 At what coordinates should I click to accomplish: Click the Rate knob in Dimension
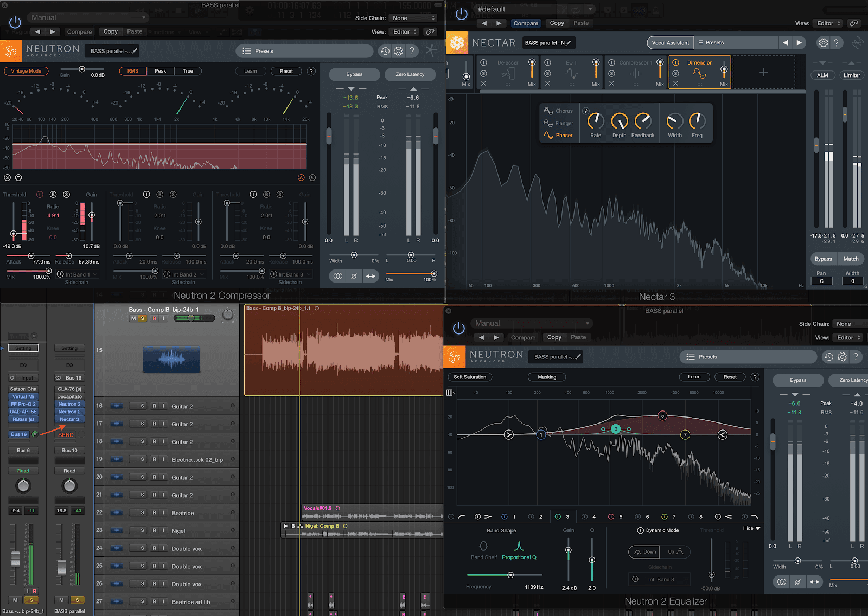click(x=596, y=121)
